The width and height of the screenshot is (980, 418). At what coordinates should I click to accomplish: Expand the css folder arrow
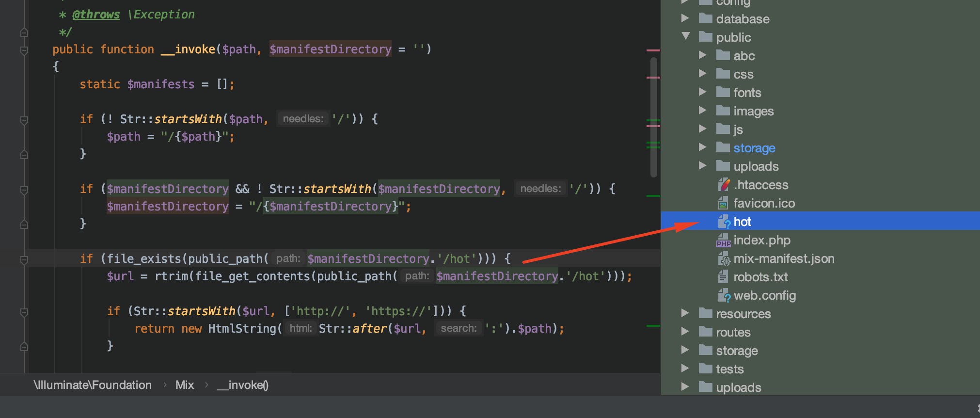702,74
